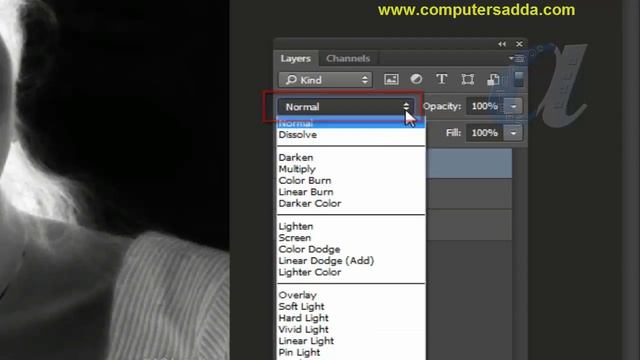The width and height of the screenshot is (640, 360).
Task: Choose Multiply blend mode
Action: [x=351, y=169]
